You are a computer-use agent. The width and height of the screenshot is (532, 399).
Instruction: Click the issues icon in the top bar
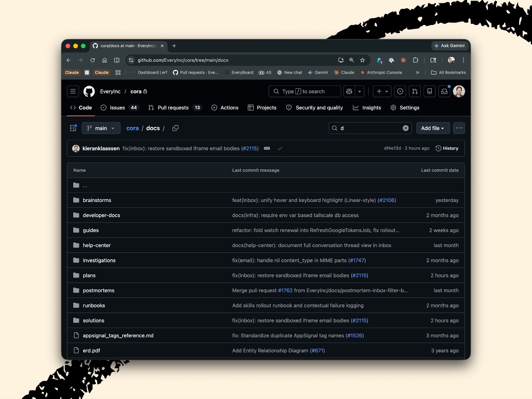point(400,91)
